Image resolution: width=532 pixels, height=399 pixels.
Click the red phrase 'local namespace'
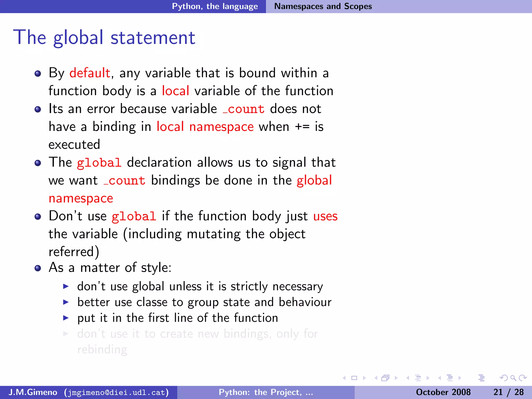(205, 127)
